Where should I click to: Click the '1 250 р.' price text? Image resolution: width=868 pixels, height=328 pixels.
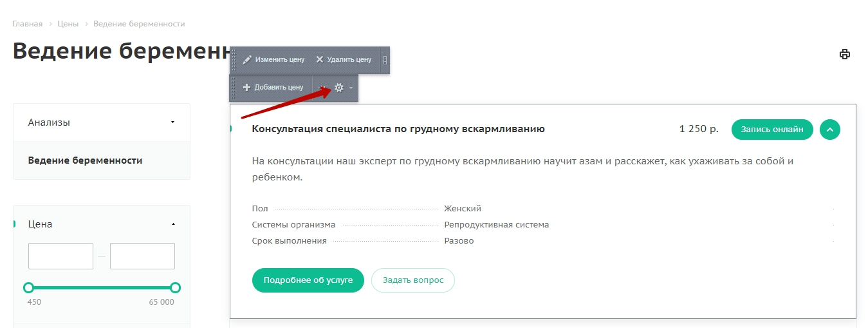[699, 129]
